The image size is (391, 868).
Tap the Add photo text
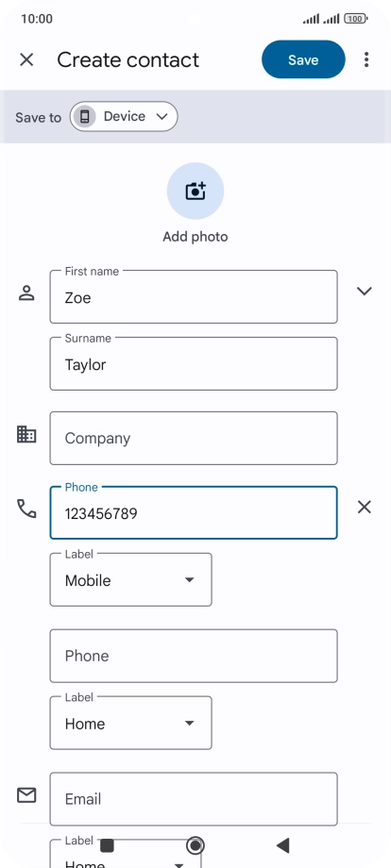point(195,237)
